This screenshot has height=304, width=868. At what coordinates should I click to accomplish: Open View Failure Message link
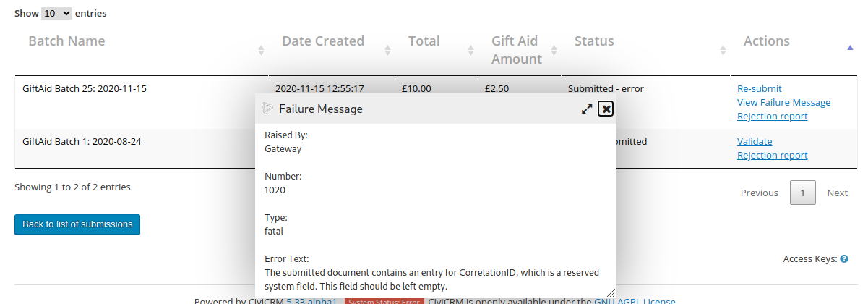point(783,103)
